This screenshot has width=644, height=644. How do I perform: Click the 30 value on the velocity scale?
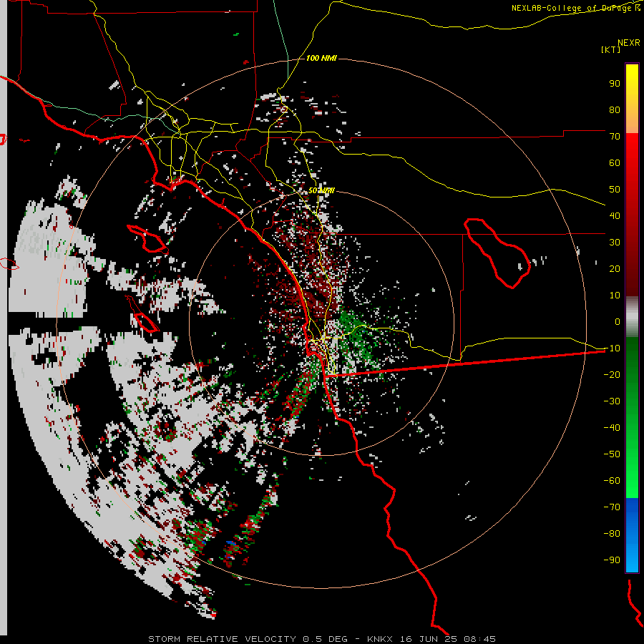pos(615,243)
